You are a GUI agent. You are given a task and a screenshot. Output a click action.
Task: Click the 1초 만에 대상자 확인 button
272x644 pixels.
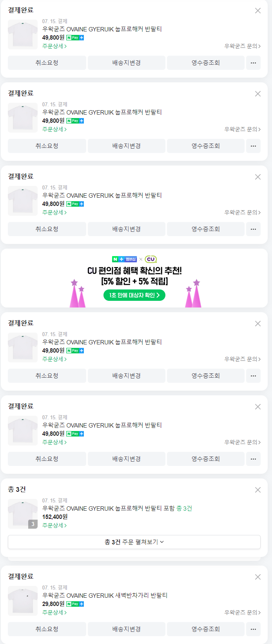click(134, 295)
